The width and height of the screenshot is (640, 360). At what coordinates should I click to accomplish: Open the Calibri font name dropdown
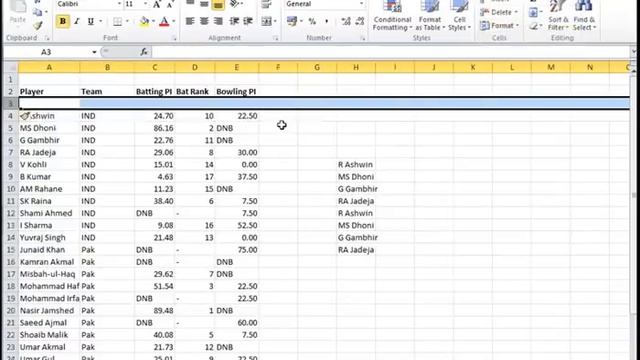[x=119, y=4]
